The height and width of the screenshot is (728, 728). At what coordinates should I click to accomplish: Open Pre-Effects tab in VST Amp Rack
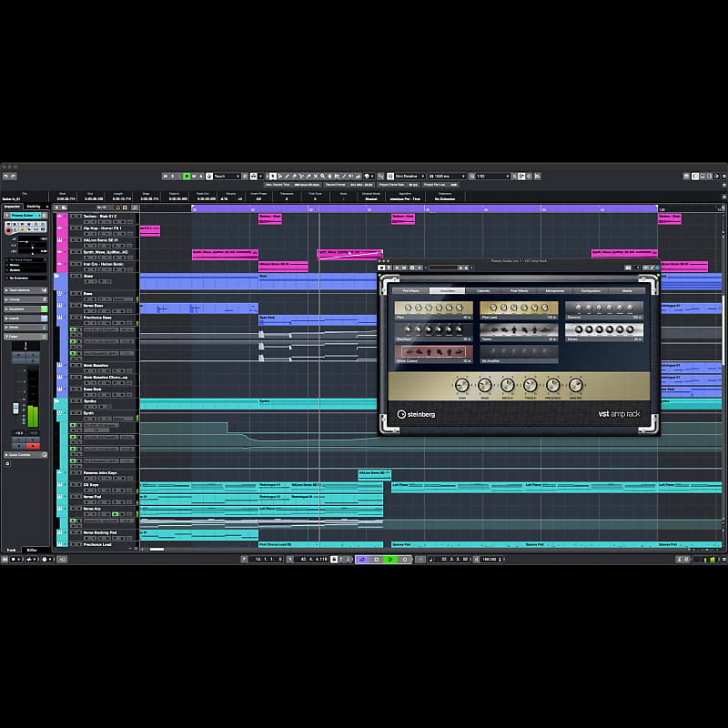coord(410,290)
